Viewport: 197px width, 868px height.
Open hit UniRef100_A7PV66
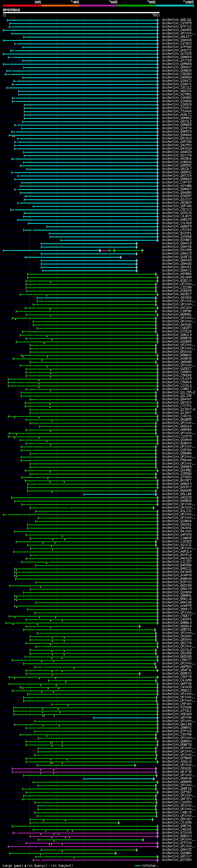177,47
